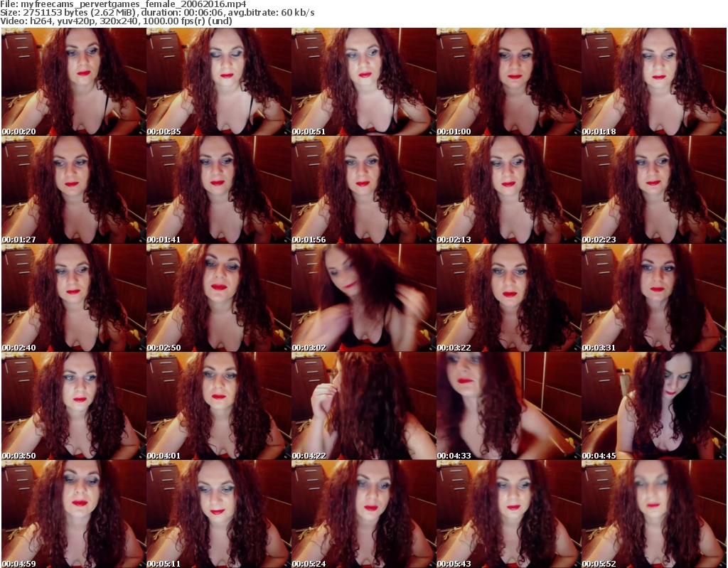The image size is (728, 568).
Task: Click the frame marked 00:05:52
Action: (x=654, y=514)
